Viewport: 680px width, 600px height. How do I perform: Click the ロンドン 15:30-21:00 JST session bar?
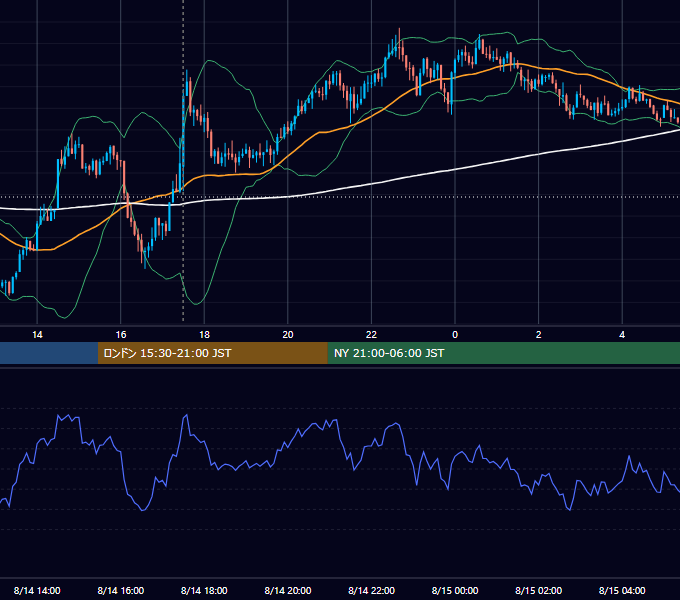tap(212, 353)
